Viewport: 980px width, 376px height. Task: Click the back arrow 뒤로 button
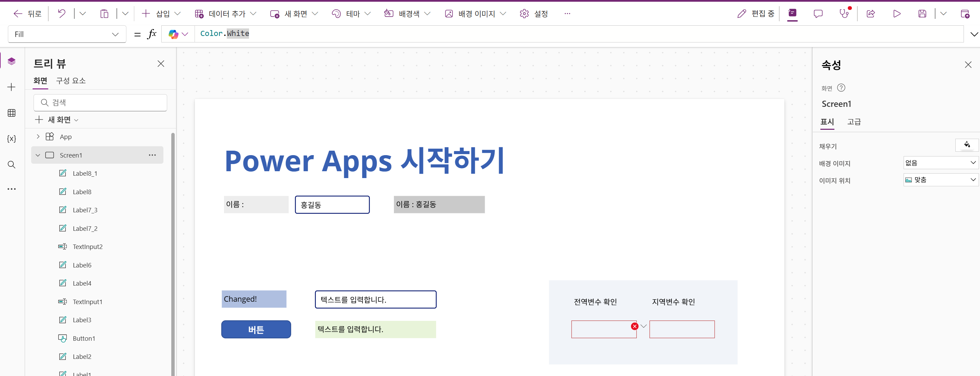pos(27,14)
